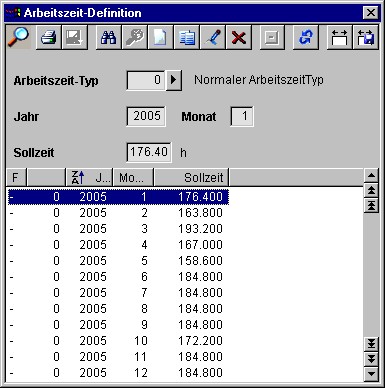Select row with Sollzeit 193.200

[118, 229]
